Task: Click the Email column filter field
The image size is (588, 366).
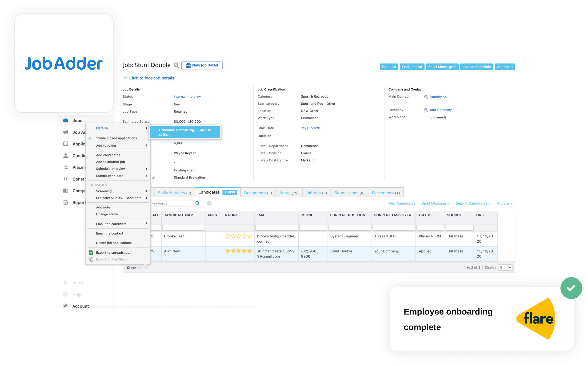Action: pyautogui.click(x=276, y=228)
